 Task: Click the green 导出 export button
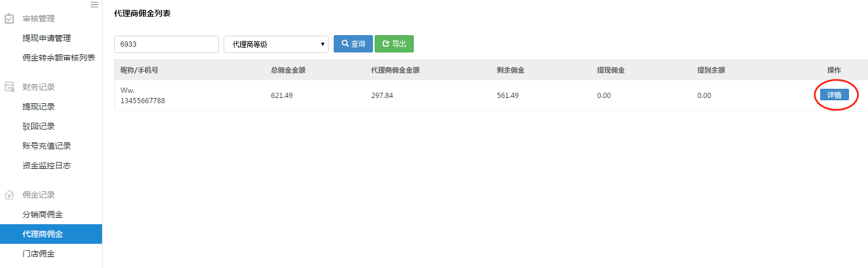(394, 44)
